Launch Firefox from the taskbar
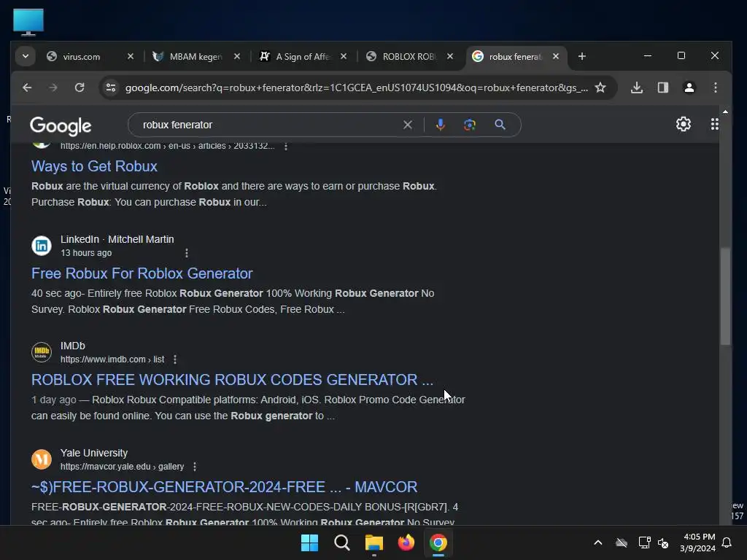The height and width of the screenshot is (560, 747). pos(406,542)
